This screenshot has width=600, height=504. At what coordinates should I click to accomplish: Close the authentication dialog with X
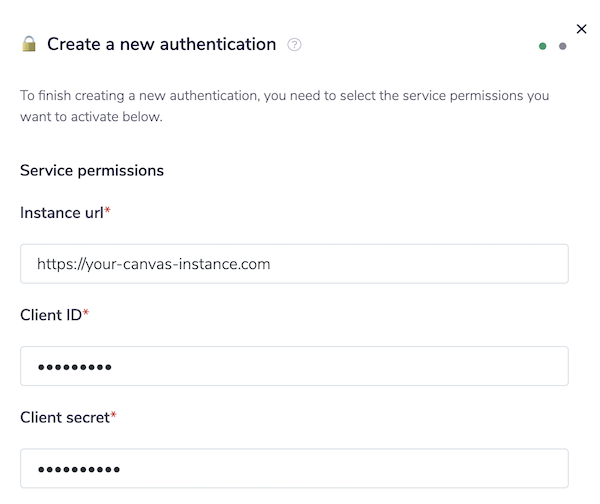(581, 29)
